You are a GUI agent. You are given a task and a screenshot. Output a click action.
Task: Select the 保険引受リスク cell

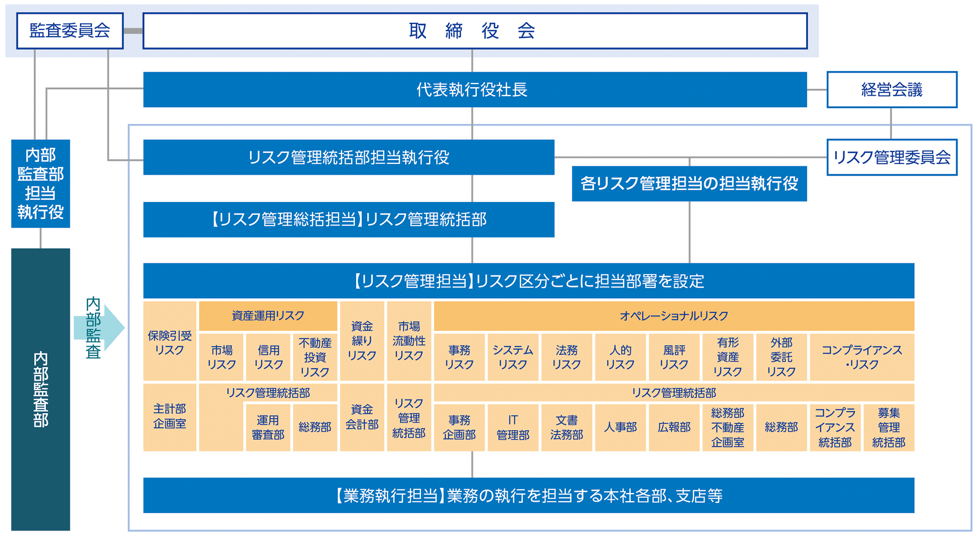[x=170, y=342]
